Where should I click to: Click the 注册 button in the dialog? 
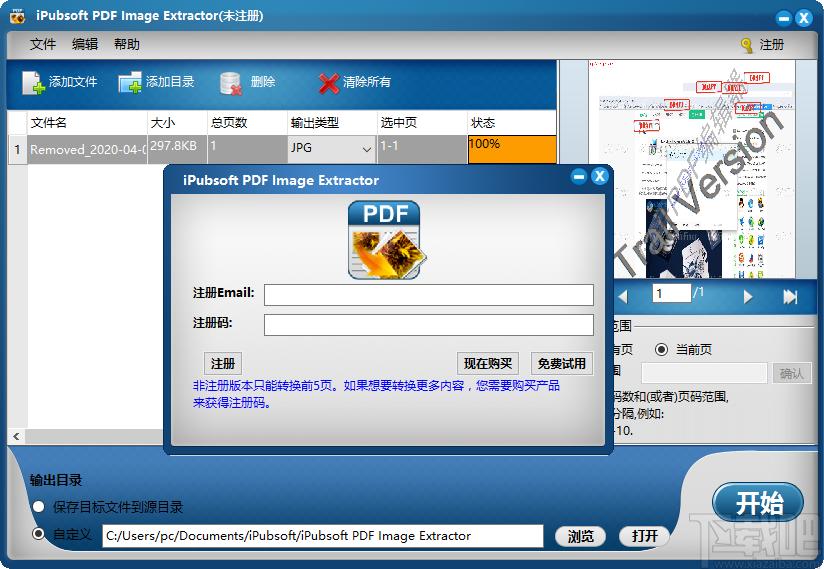(223, 364)
